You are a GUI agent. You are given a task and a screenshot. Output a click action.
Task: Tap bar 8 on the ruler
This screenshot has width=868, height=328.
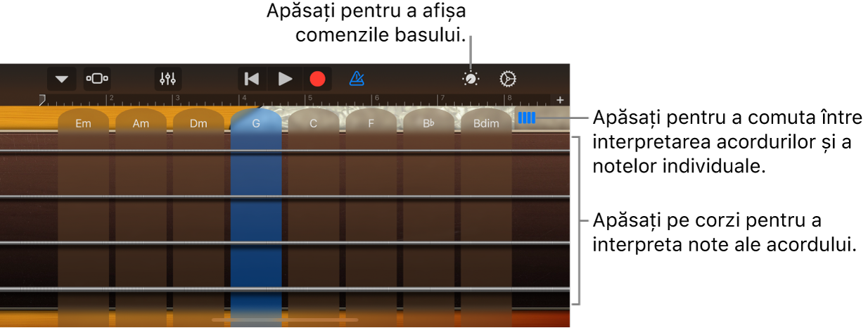509,99
